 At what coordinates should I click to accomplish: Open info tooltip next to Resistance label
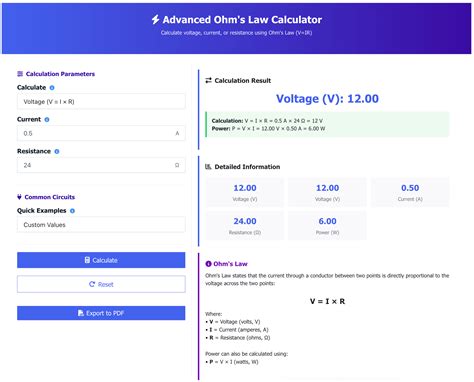click(57, 151)
